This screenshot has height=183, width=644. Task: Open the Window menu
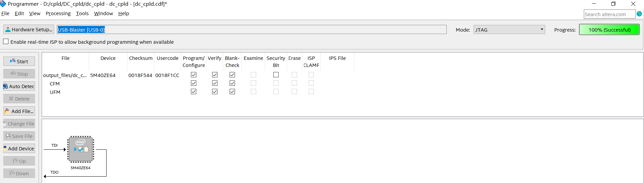[x=104, y=13]
